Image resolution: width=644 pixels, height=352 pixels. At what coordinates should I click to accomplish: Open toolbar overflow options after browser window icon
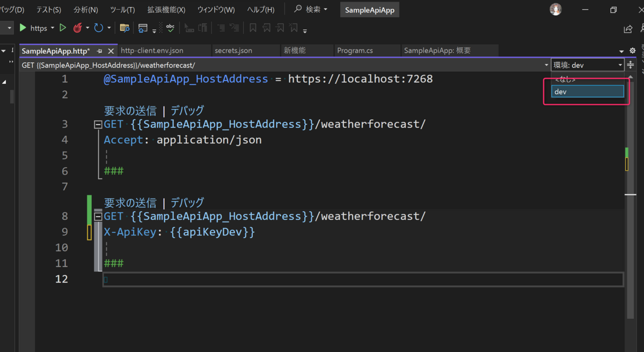(x=154, y=31)
